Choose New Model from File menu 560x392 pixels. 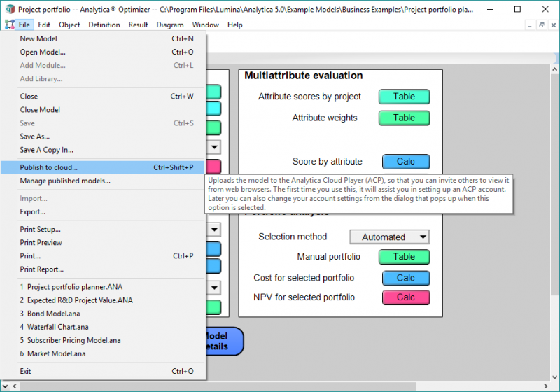pos(103,38)
